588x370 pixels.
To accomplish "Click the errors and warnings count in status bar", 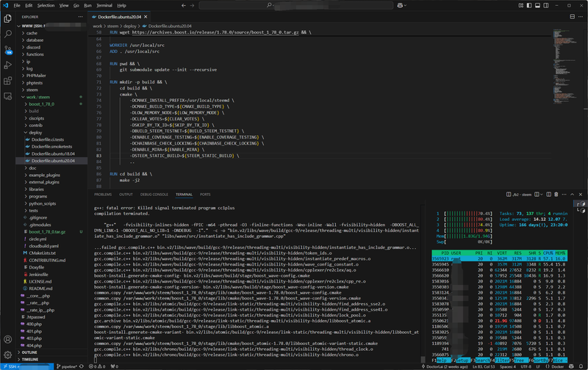I will click(97, 366).
